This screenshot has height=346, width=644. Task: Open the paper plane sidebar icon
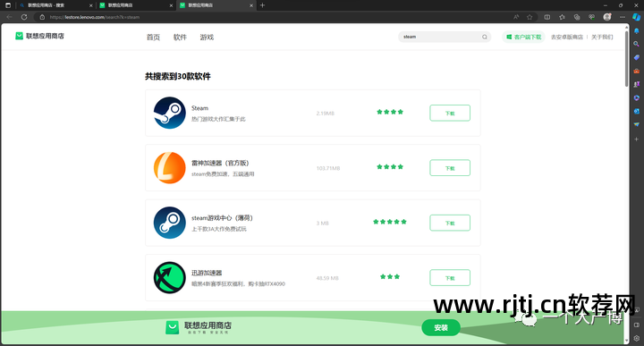(636, 124)
